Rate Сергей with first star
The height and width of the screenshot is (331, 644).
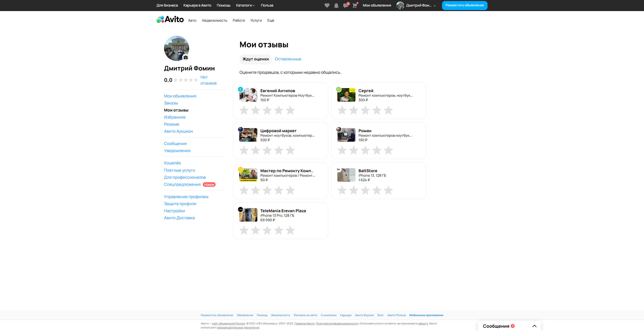(x=342, y=110)
